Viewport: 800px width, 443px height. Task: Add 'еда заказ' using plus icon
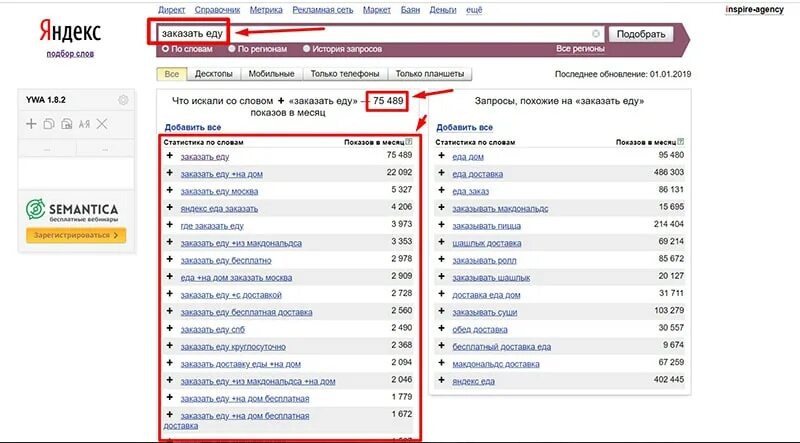point(442,190)
